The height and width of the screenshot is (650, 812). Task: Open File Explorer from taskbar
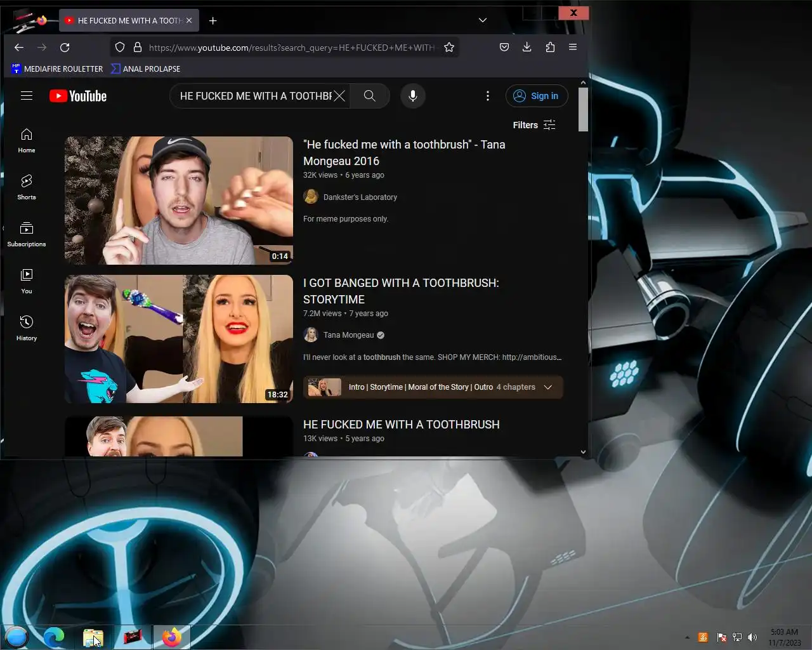pyautogui.click(x=93, y=637)
